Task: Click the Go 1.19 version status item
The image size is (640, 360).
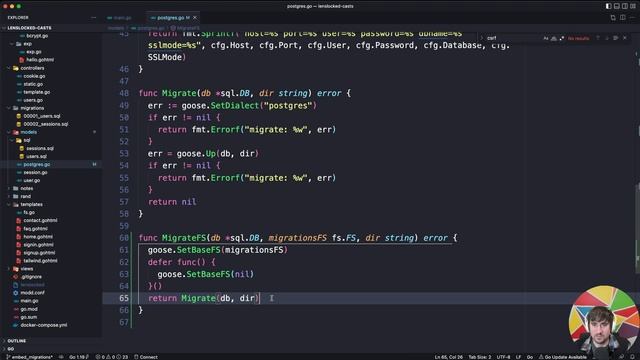Action: [x=78, y=357]
